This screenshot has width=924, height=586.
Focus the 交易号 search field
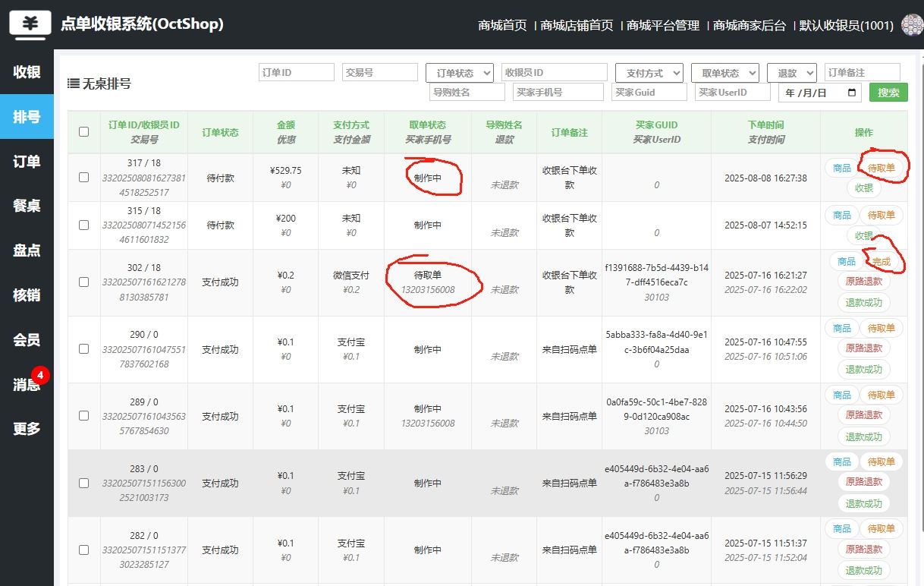pos(380,72)
